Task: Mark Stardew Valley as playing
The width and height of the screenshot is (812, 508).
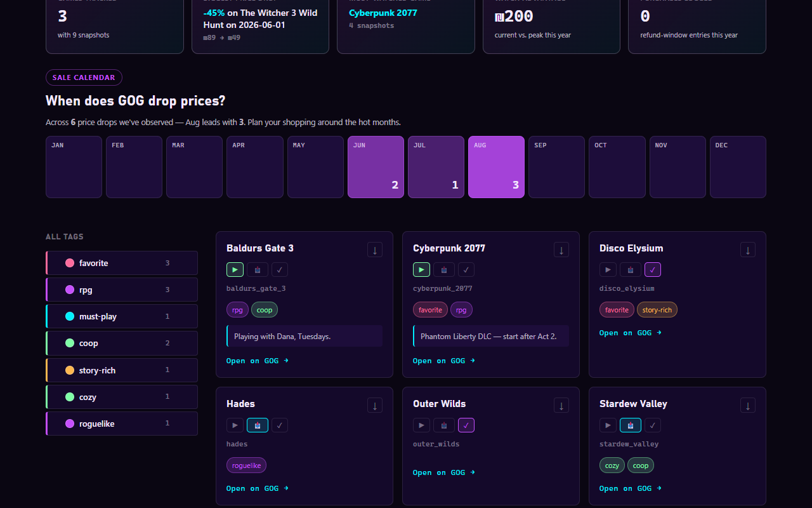Action: (x=608, y=425)
